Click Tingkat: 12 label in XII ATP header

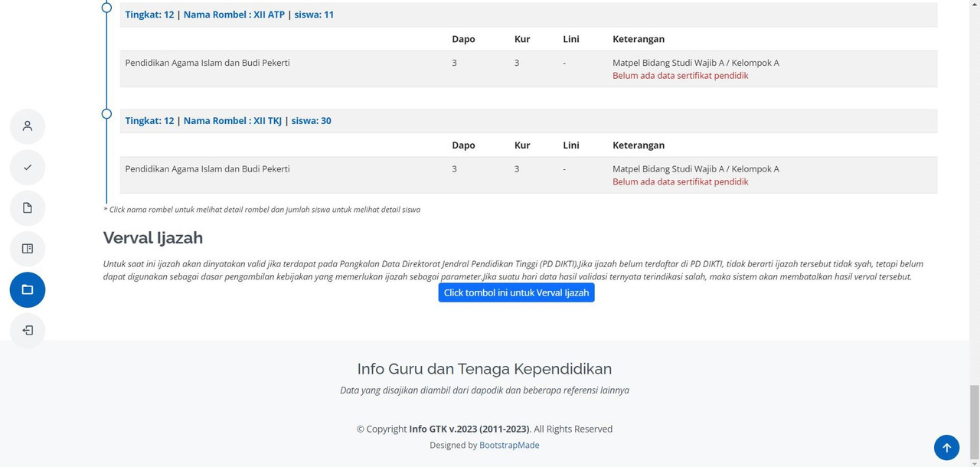click(149, 15)
